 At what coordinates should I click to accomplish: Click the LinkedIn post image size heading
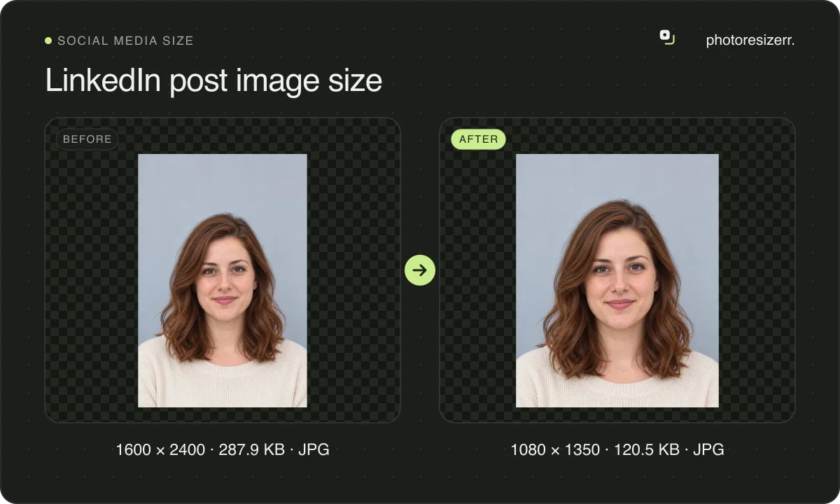pyautogui.click(x=213, y=80)
